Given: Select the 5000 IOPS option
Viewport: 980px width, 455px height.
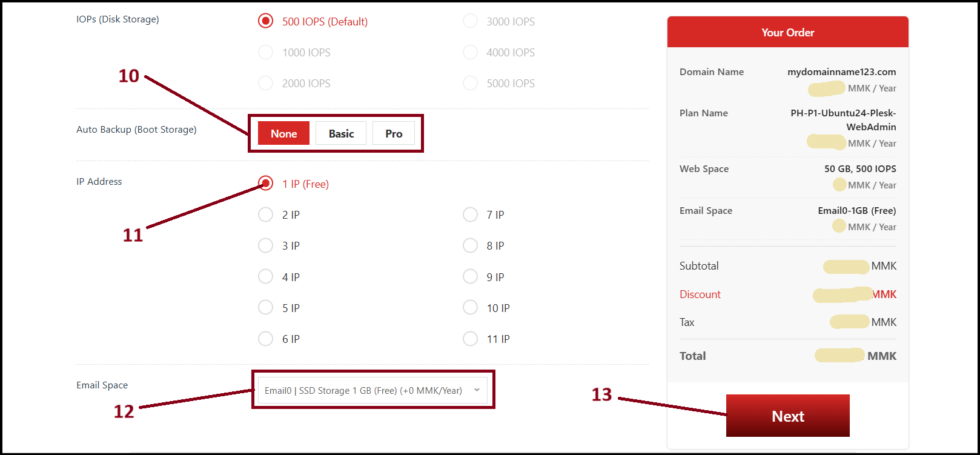Looking at the screenshot, I should (x=470, y=83).
